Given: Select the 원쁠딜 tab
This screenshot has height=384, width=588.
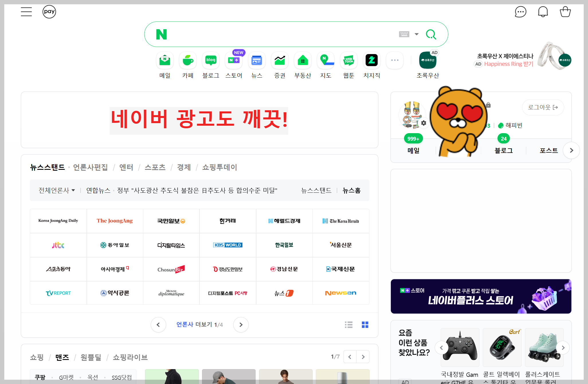Looking at the screenshot, I should [x=91, y=357].
